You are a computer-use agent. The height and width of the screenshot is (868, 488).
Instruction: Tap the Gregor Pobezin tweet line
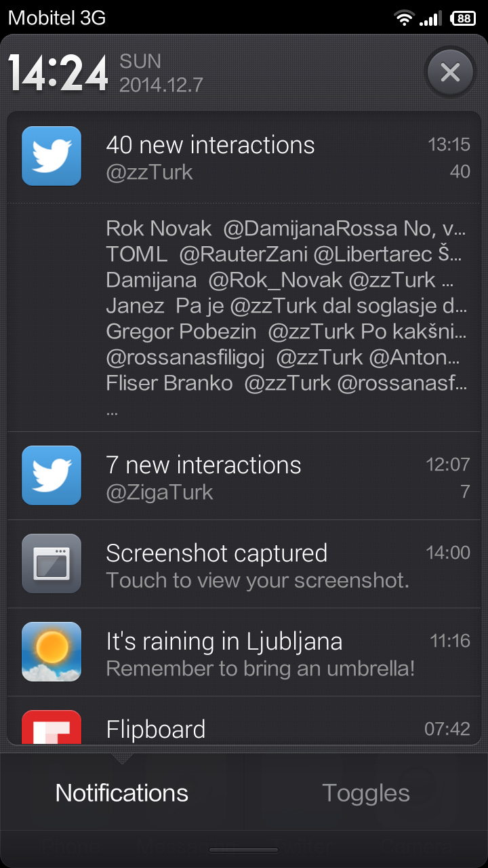[286, 332]
